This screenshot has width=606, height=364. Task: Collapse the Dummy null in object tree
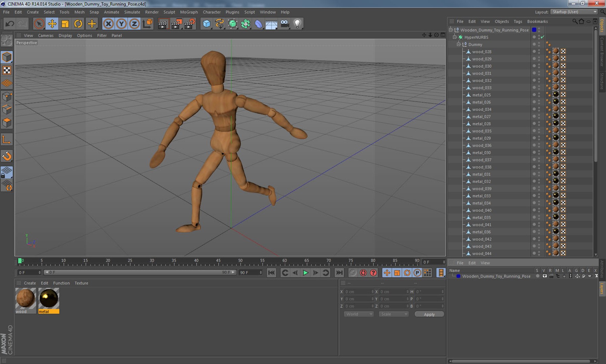459,44
